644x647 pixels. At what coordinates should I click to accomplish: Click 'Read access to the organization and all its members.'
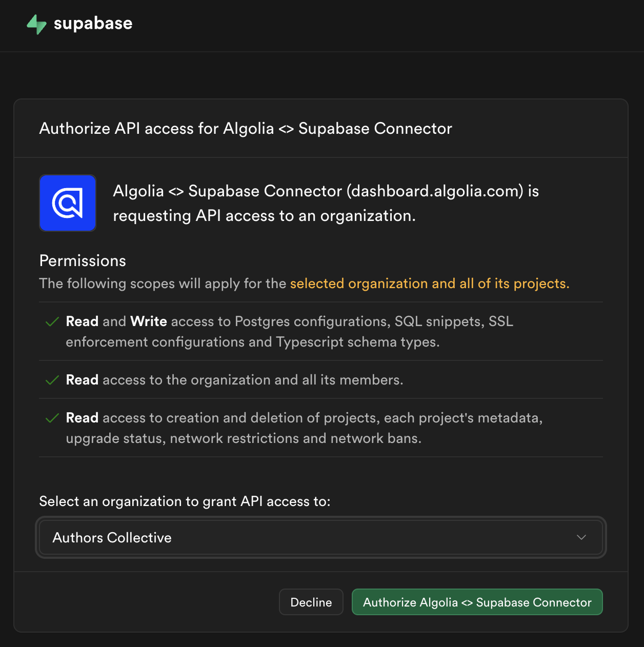[234, 380]
